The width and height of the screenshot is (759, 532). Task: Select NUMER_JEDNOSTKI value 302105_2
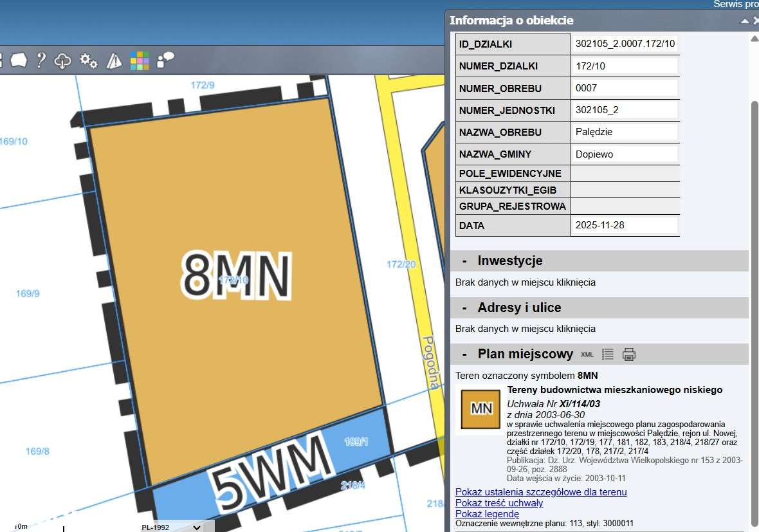coord(597,110)
